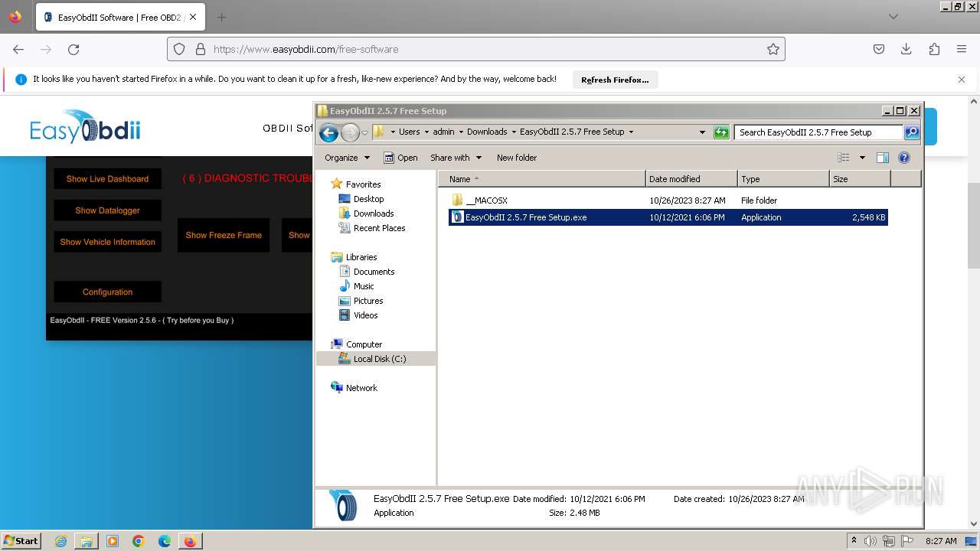Open recent pages dropdown near back button

click(x=364, y=132)
